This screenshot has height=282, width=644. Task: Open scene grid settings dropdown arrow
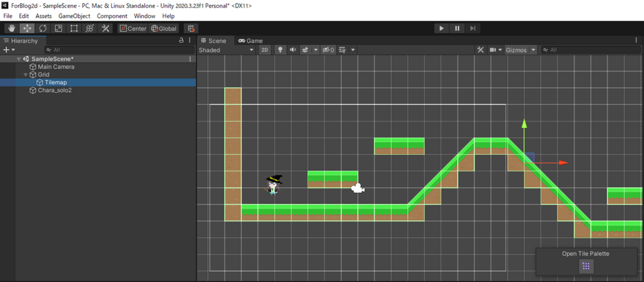tap(353, 50)
